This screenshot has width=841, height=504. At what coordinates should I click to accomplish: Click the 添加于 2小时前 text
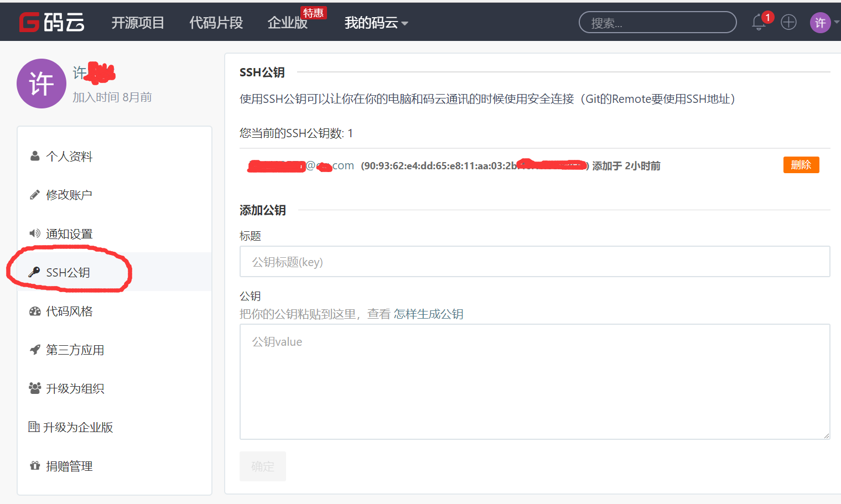coord(626,166)
